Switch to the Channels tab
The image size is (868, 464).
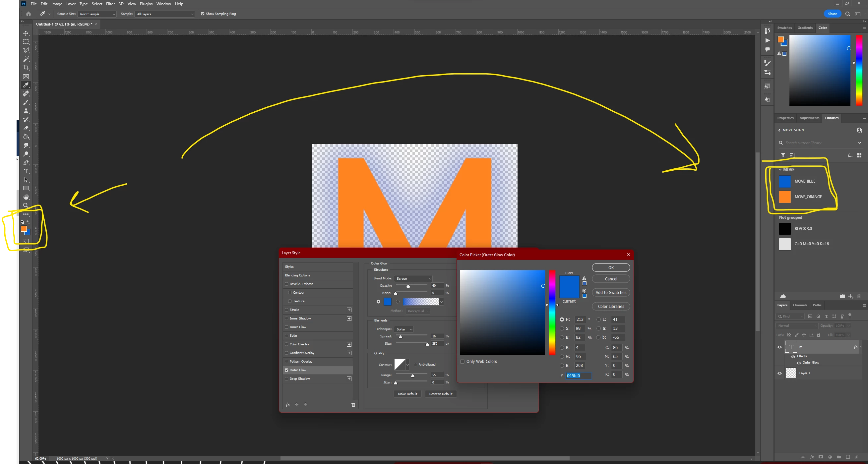click(x=800, y=305)
